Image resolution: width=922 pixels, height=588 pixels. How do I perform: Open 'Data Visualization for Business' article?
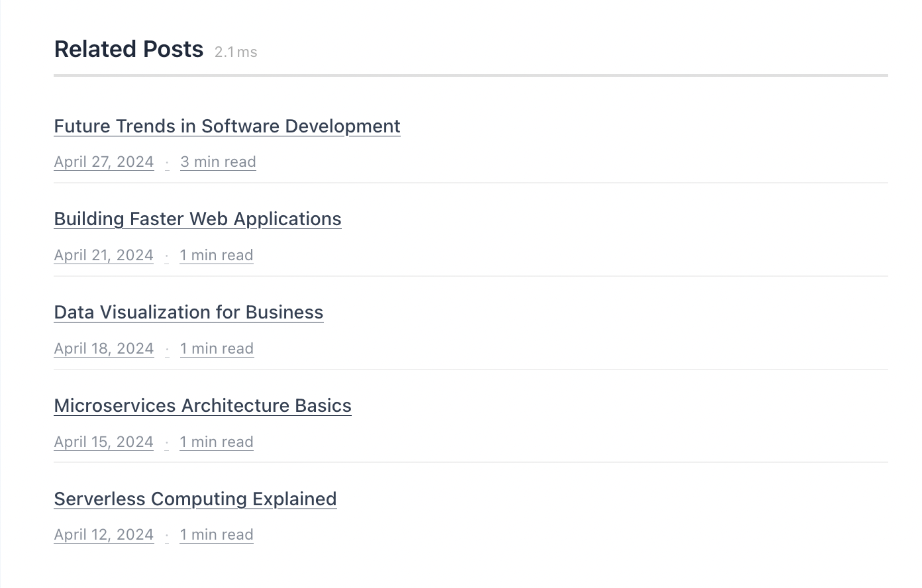188,313
